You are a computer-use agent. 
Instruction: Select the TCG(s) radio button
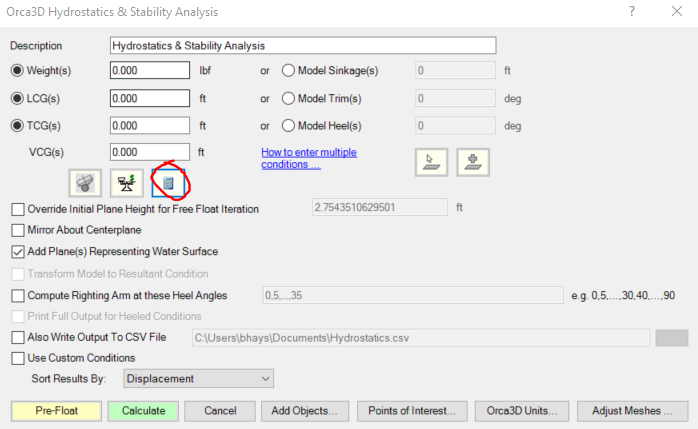17,126
